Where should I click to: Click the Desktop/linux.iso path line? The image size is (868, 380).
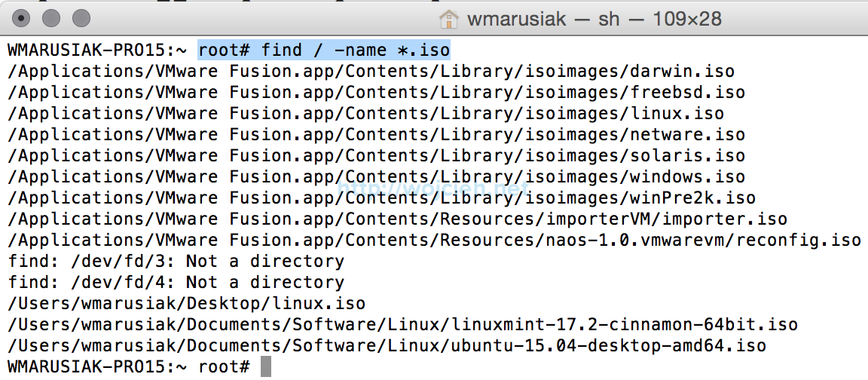(186, 304)
